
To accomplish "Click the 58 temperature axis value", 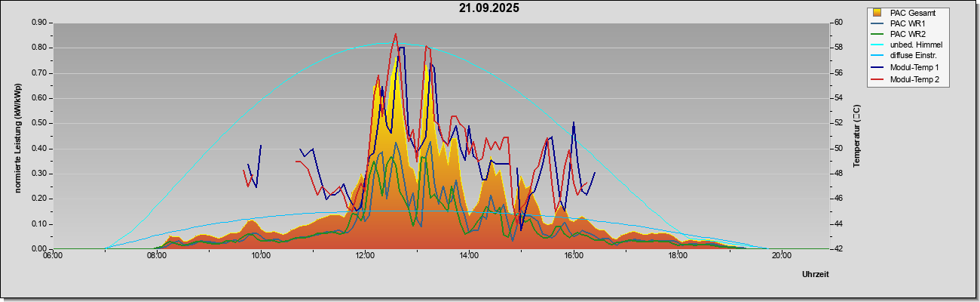I will coord(838,48).
